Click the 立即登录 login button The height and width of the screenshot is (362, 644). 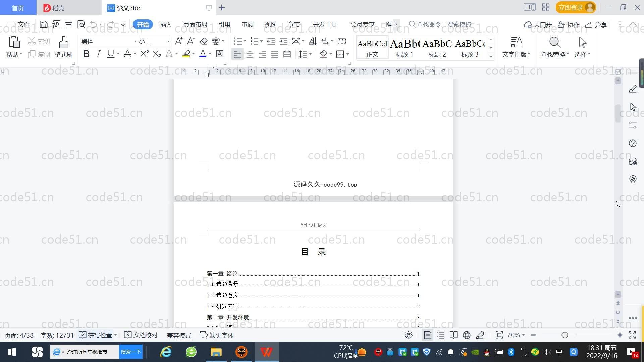click(x=576, y=7)
